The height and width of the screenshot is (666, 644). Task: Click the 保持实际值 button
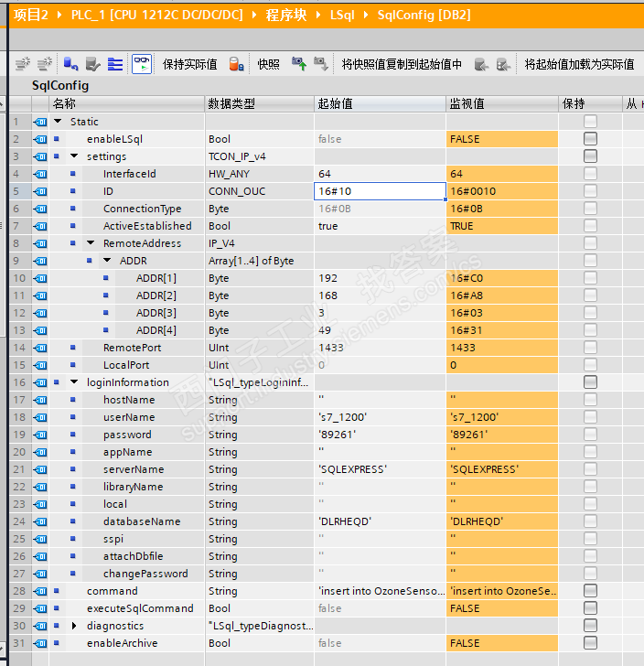(x=189, y=64)
